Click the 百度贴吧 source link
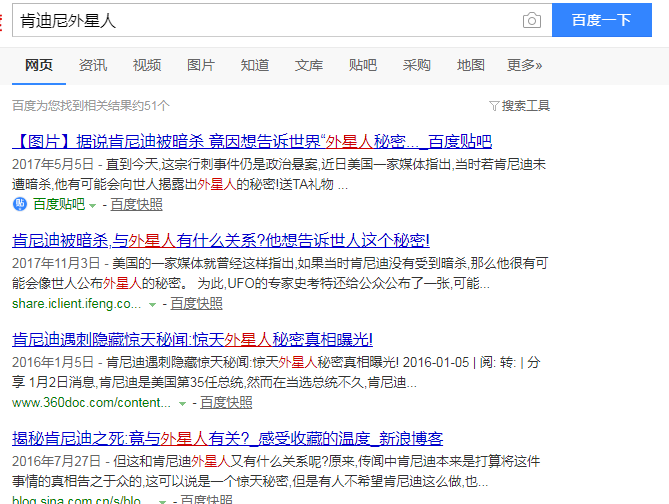The height and width of the screenshot is (504, 669). (59, 204)
